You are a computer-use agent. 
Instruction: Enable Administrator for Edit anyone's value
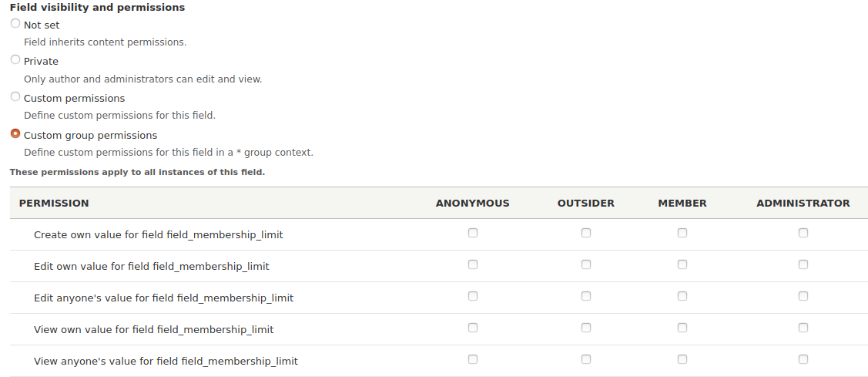pos(803,296)
